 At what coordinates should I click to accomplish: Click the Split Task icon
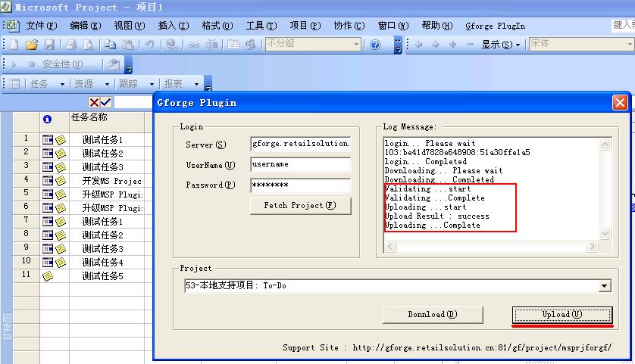pos(211,44)
